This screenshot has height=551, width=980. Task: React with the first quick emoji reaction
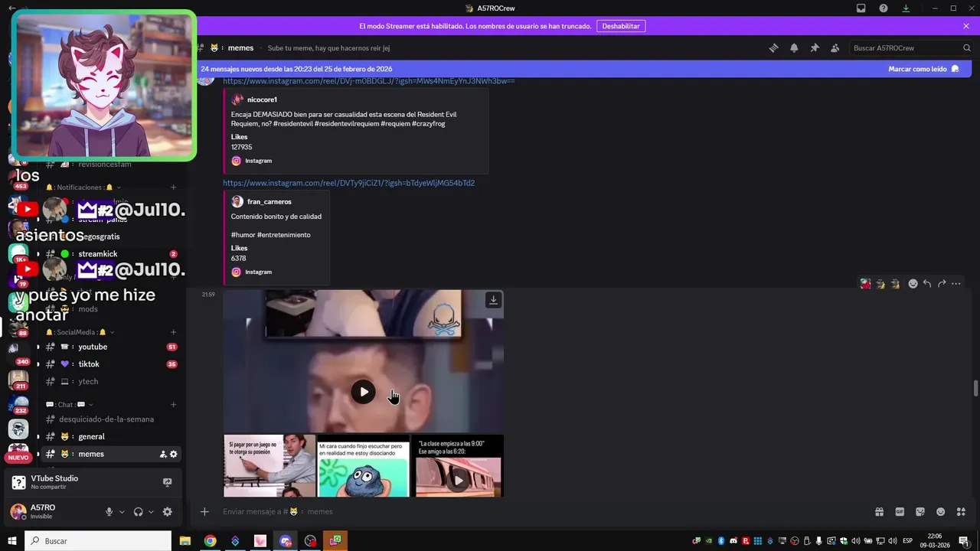[865, 284]
